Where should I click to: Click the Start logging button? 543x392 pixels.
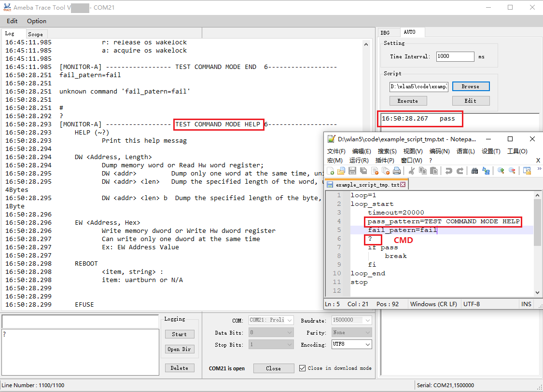(179, 334)
